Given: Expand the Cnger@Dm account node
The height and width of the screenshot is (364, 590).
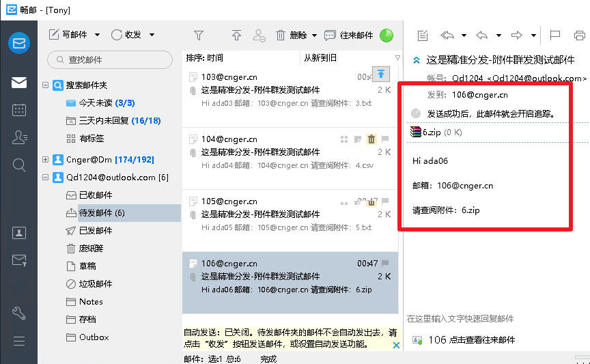Looking at the screenshot, I should [46, 160].
